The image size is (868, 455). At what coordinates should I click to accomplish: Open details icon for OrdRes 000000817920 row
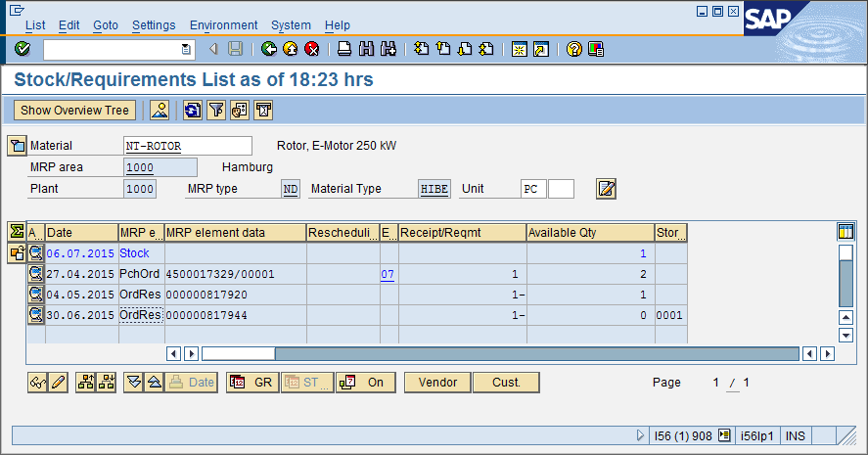(x=36, y=295)
